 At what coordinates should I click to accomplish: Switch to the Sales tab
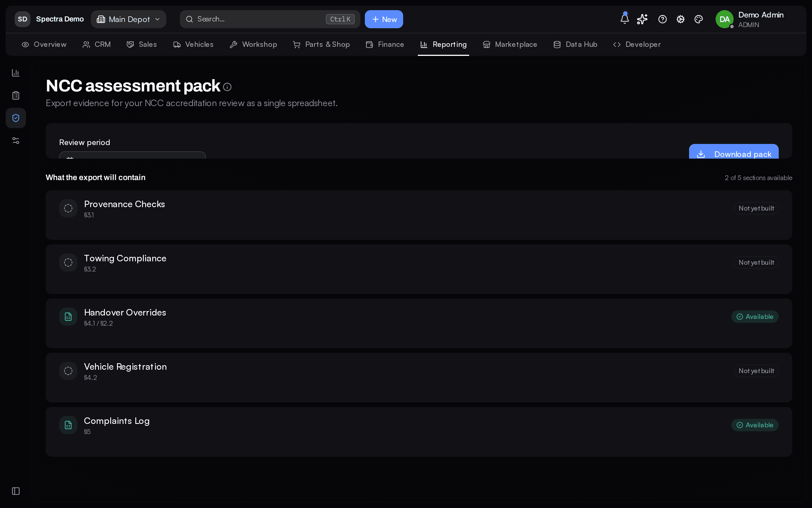142,44
